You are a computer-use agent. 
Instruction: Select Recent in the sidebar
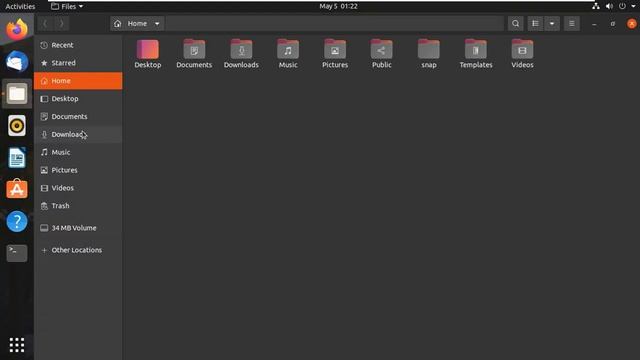[x=78, y=45]
